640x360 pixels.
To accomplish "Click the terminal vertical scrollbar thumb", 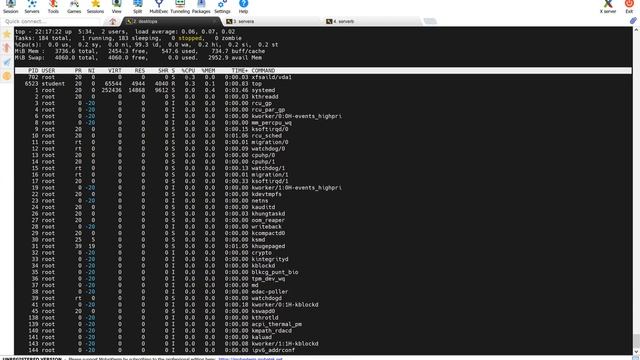I will [x=636, y=340].
